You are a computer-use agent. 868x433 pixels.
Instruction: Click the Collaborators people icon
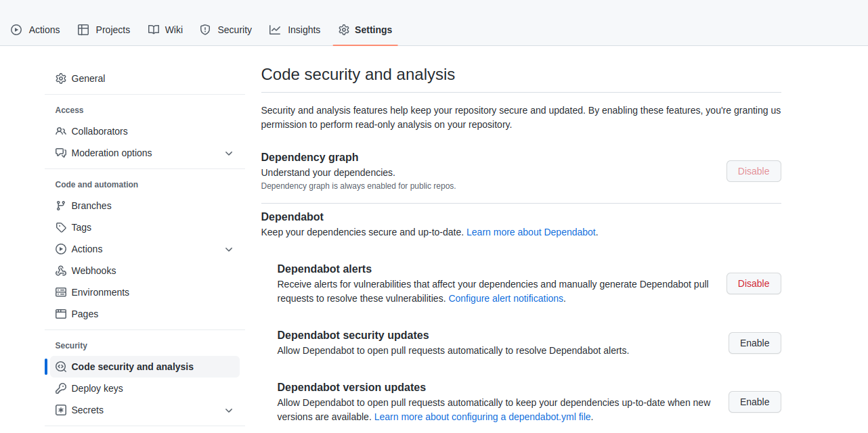61,131
